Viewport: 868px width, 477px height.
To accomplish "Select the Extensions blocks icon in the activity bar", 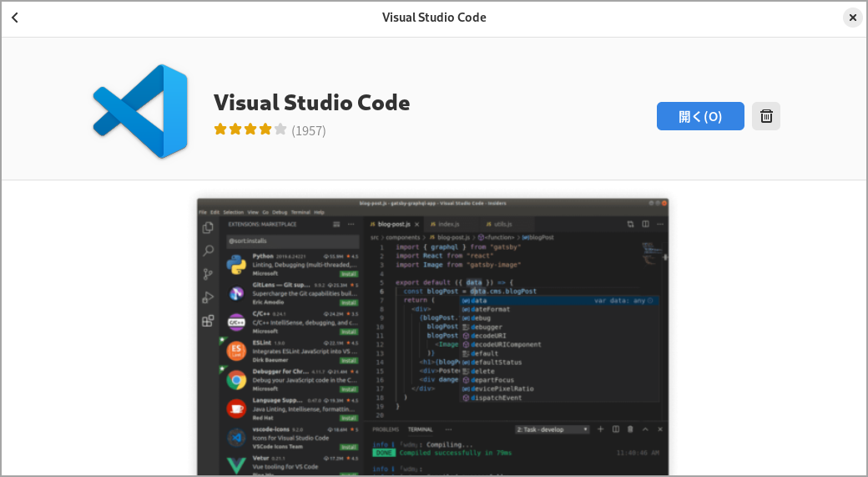I will point(208,321).
